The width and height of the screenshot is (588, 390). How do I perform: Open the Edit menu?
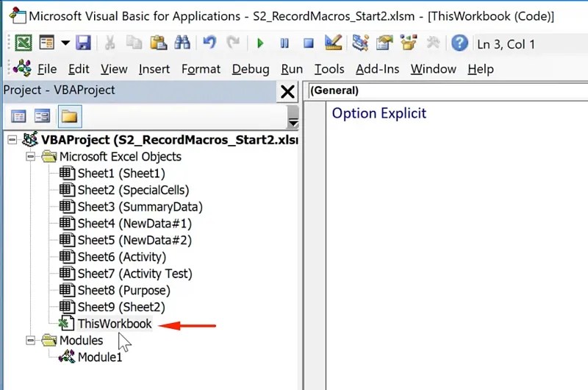click(79, 69)
